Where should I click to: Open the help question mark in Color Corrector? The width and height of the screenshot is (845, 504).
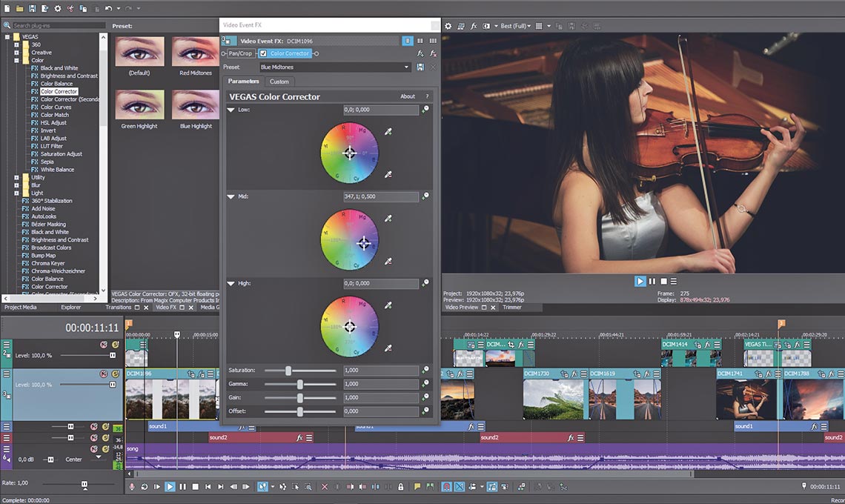[428, 96]
